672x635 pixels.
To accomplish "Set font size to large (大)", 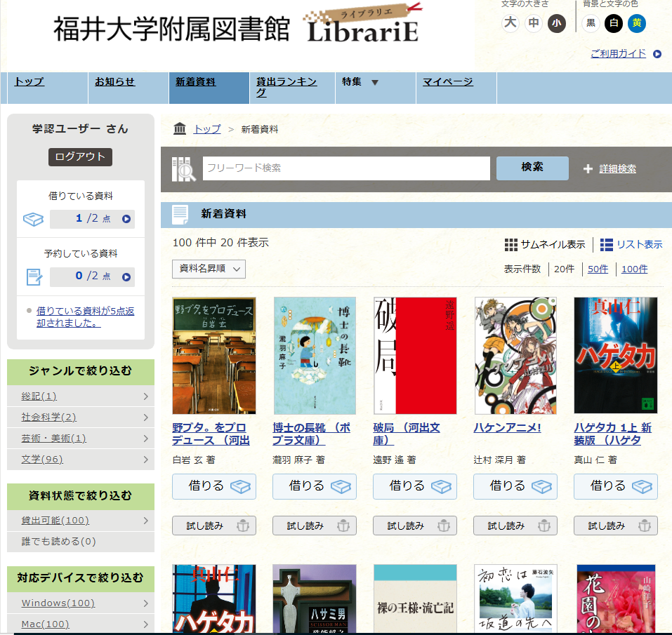I will [510, 23].
